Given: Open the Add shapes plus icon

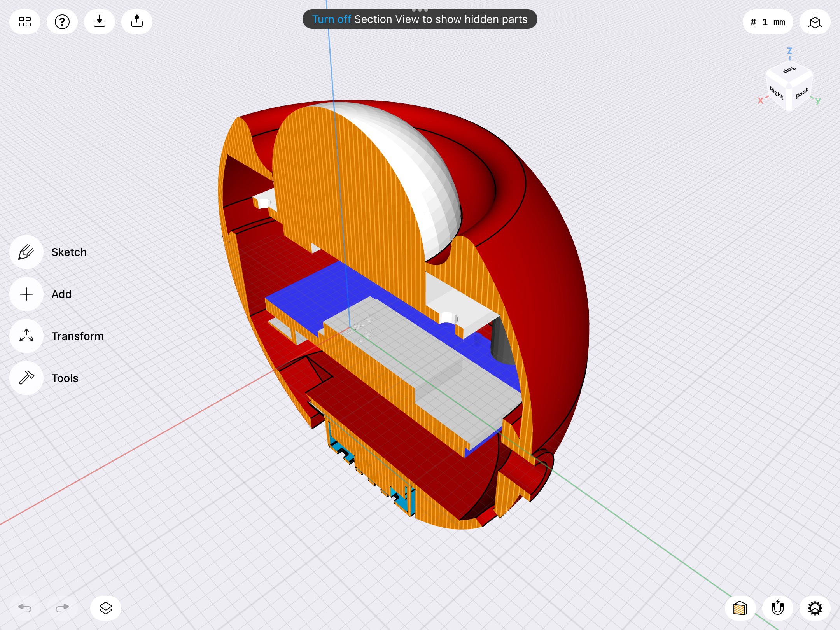Looking at the screenshot, I should click(26, 294).
